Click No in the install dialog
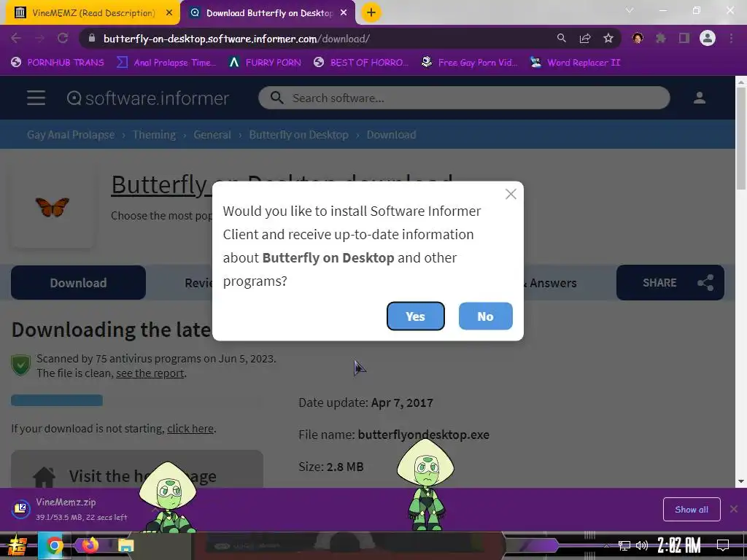Screen dimensions: 747x560 [485, 316]
